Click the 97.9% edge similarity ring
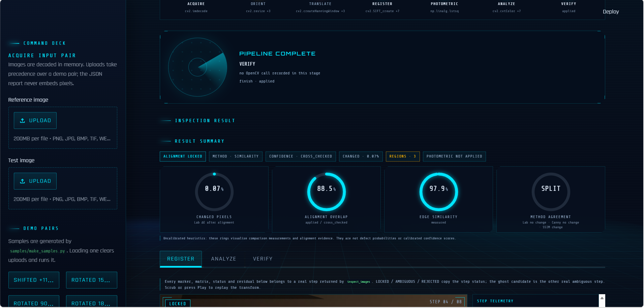 tap(439, 192)
